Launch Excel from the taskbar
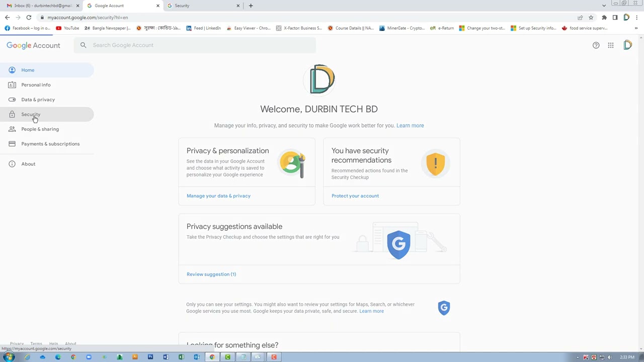This screenshot has height=362, width=644. (181, 357)
